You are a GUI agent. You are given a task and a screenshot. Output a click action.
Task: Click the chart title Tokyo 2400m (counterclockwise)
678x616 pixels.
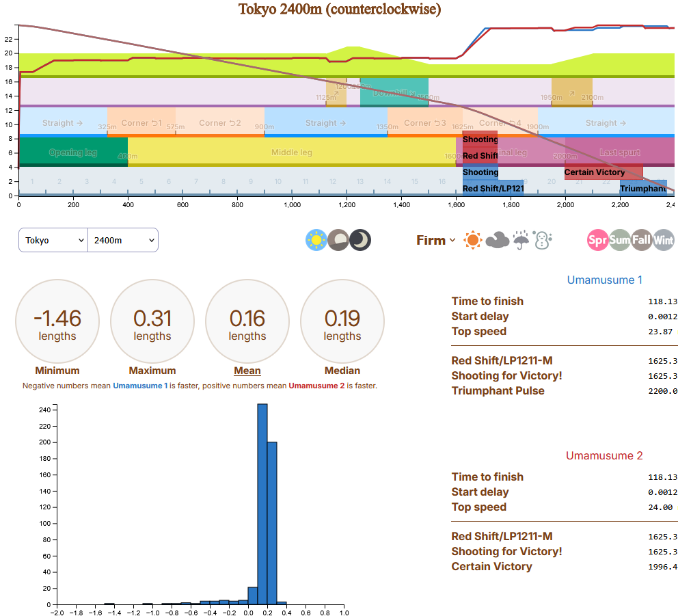pos(340,9)
